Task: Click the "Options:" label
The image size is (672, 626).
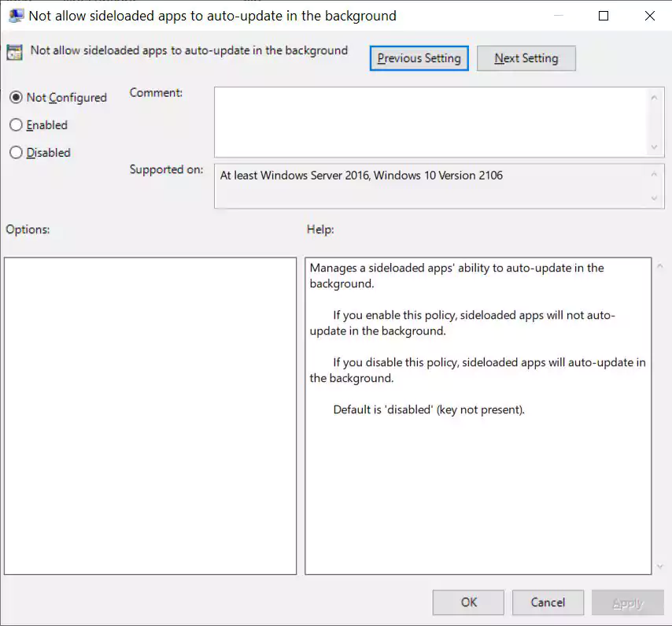Action: 28,229
